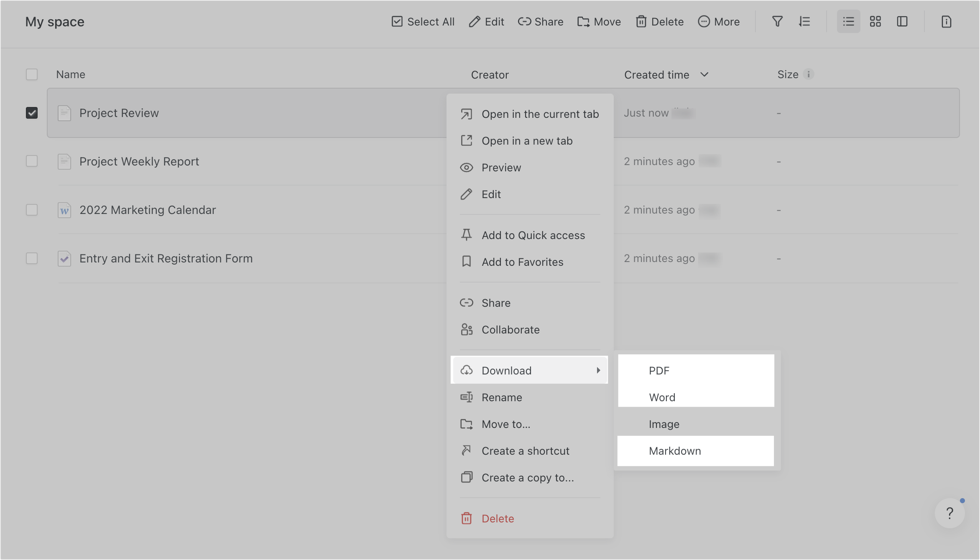Screen dimensions: 980x560
Task: Switch to list view
Action: [848, 21]
